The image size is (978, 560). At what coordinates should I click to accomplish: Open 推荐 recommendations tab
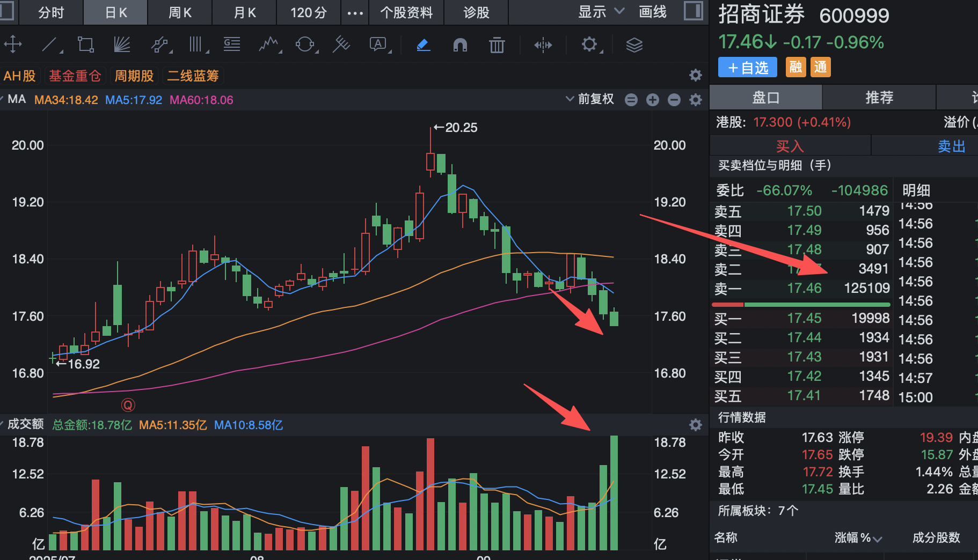click(x=879, y=98)
